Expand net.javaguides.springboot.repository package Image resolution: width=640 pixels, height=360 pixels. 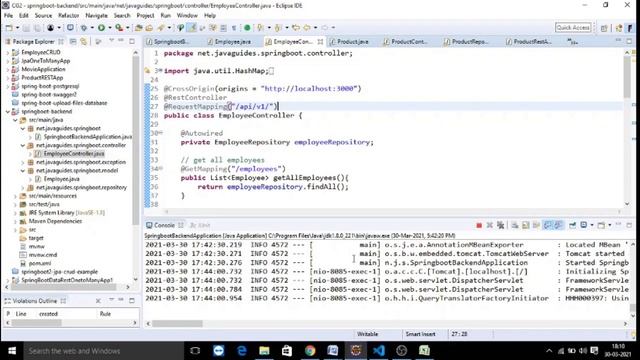pyautogui.click(x=23, y=187)
